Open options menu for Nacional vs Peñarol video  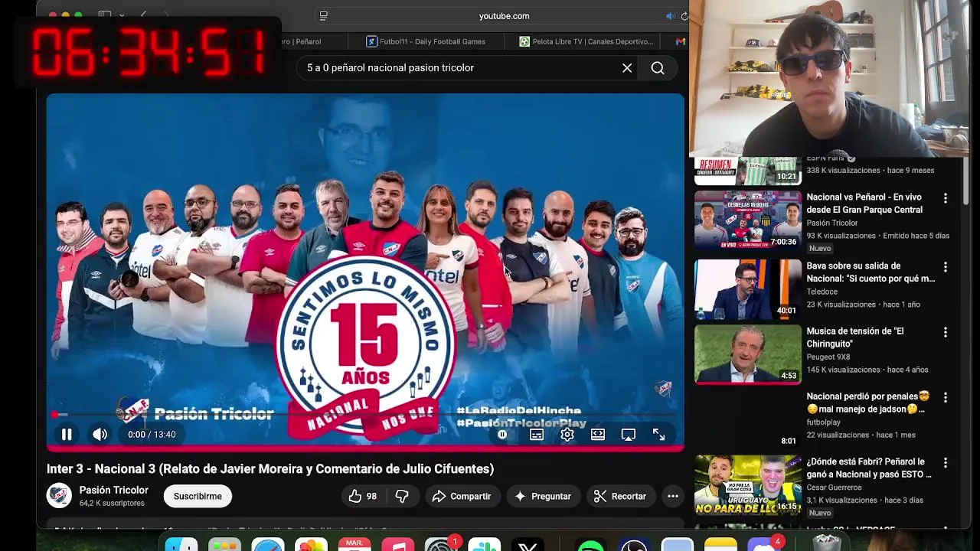point(946,198)
